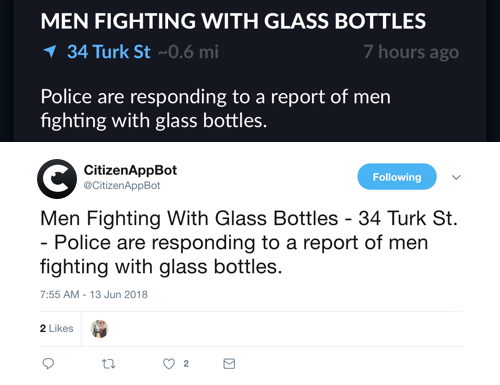Retweet the CitizenAppBot tweet
The image size is (500, 385).
coord(108,364)
